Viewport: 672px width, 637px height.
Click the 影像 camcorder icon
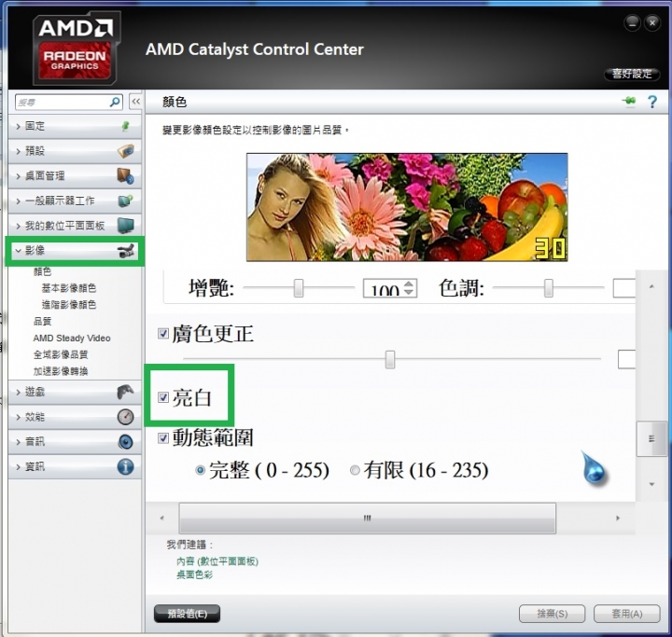coord(126,251)
